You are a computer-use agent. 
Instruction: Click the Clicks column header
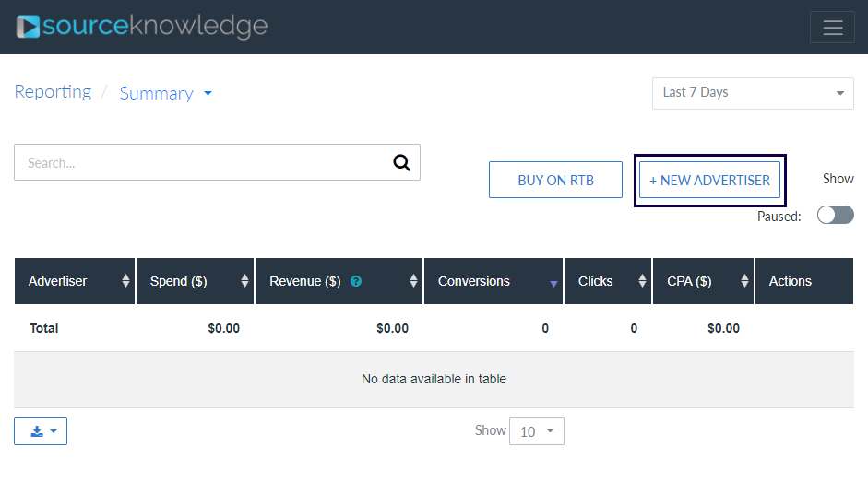click(595, 281)
